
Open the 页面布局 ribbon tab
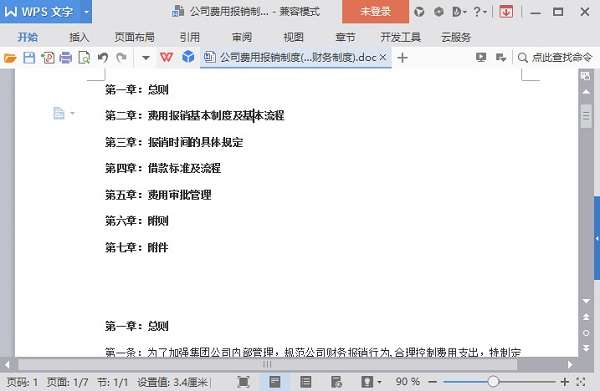134,37
